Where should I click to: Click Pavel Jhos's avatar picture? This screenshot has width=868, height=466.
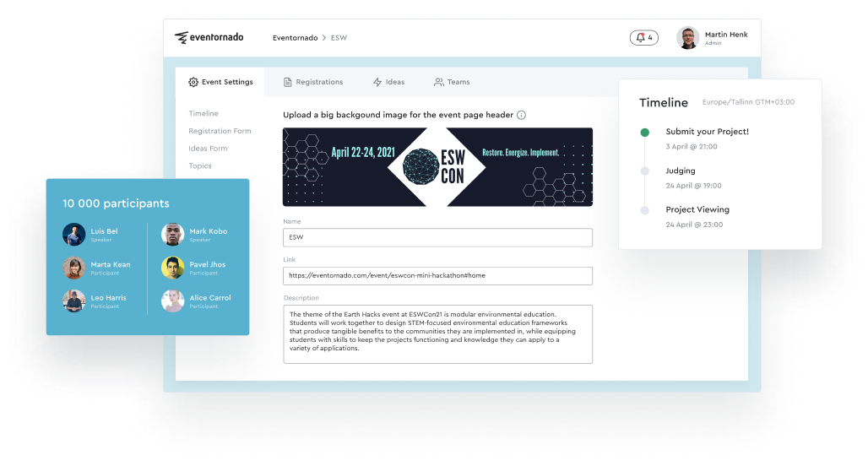click(x=172, y=268)
